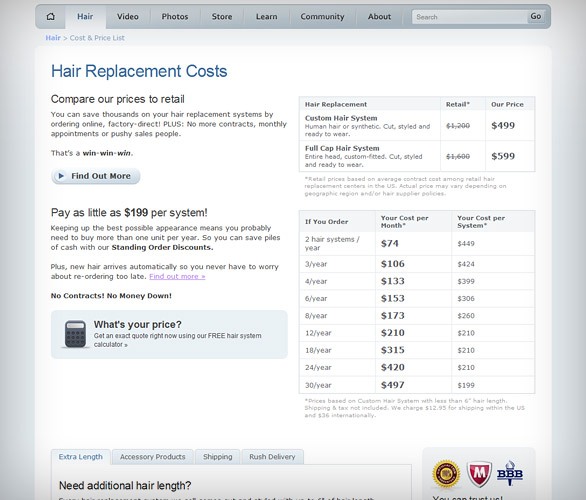Image resolution: width=586 pixels, height=500 pixels.
Task: Click the calculator icon
Action: pos(75,334)
